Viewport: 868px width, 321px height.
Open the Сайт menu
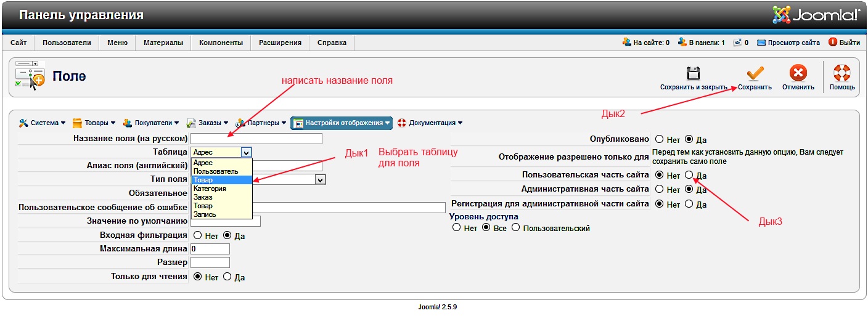[x=18, y=43]
